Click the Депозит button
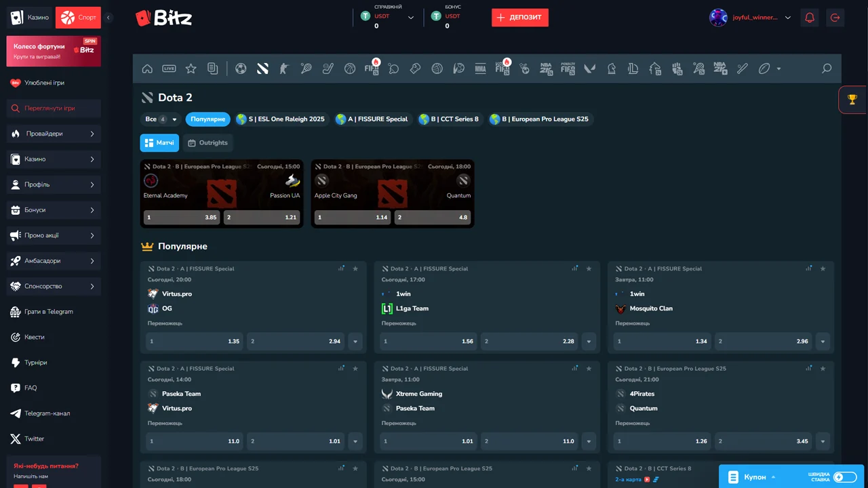Image resolution: width=868 pixels, height=488 pixels. coord(520,18)
